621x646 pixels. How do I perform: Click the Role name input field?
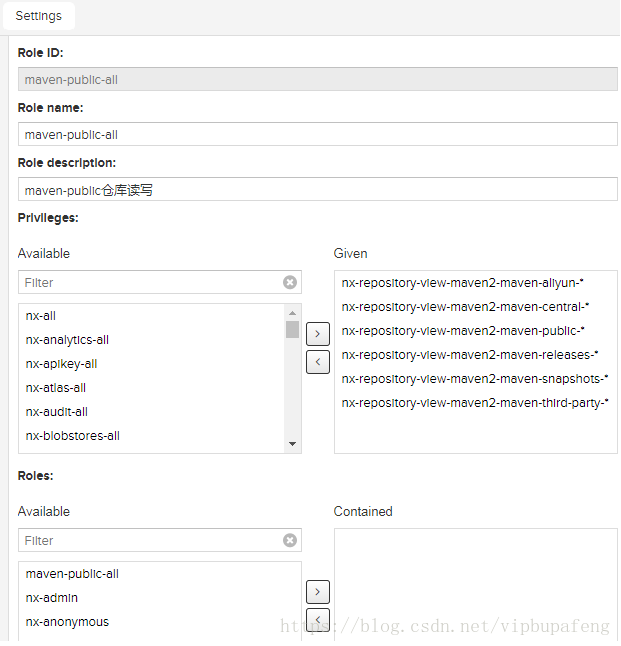tap(318, 134)
